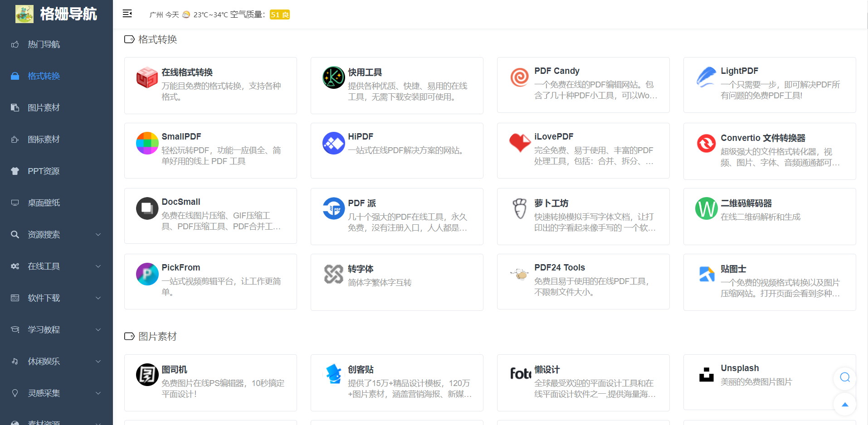Click the SmallPDF colorful circle icon
This screenshot has height=425, width=868.
(147, 143)
